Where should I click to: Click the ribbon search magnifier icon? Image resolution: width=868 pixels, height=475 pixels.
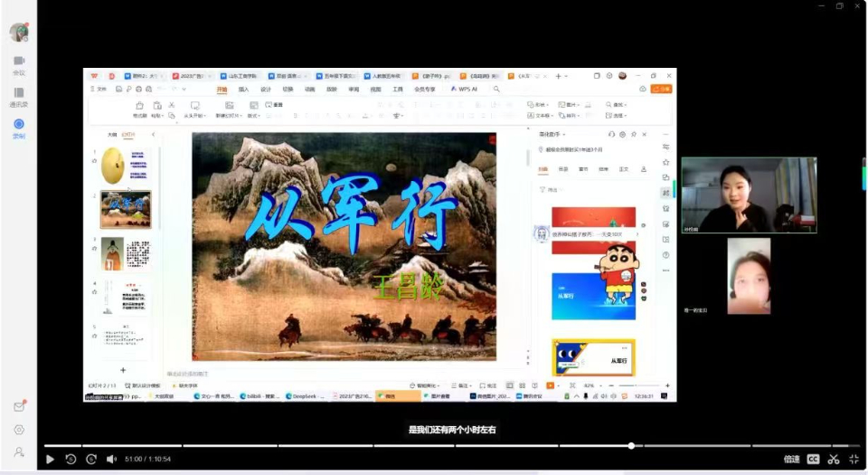[496, 89]
